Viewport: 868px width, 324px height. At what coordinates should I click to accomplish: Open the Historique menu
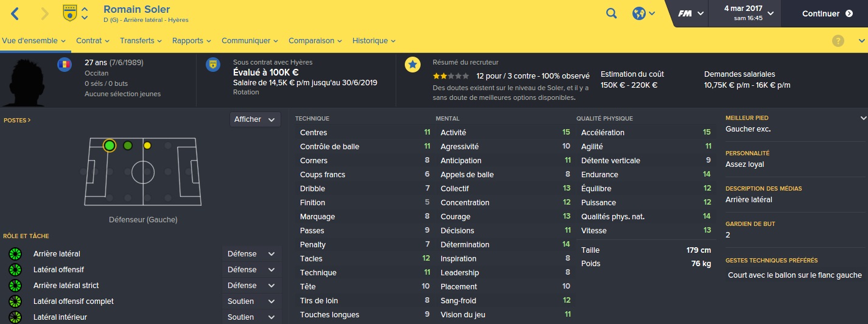(374, 41)
